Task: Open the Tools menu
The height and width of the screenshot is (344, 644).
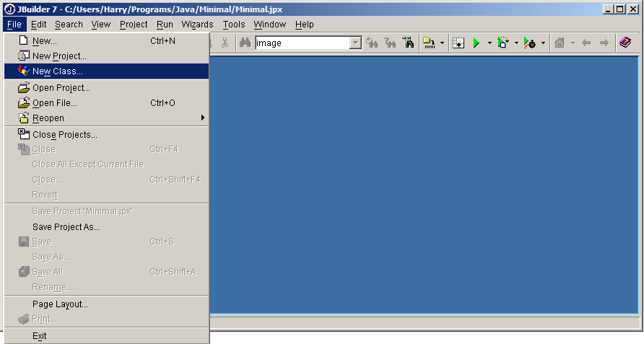Action: (x=234, y=25)
